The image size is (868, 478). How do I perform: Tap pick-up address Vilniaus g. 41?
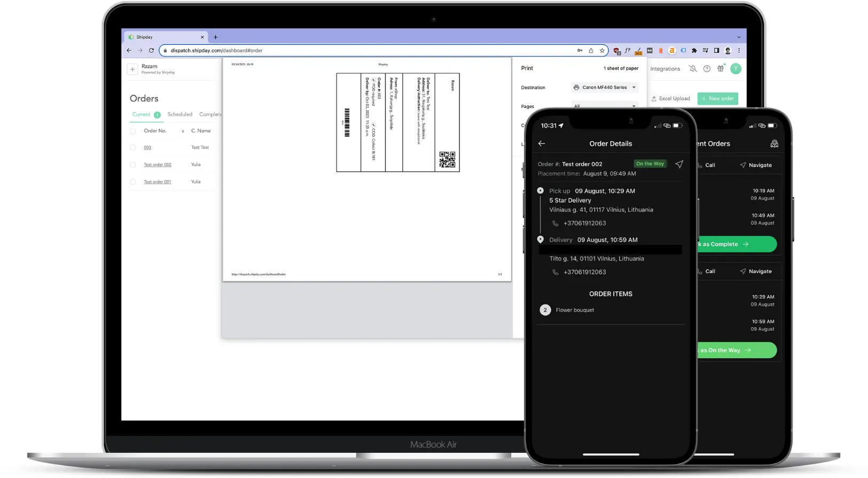tap(601, 210)
